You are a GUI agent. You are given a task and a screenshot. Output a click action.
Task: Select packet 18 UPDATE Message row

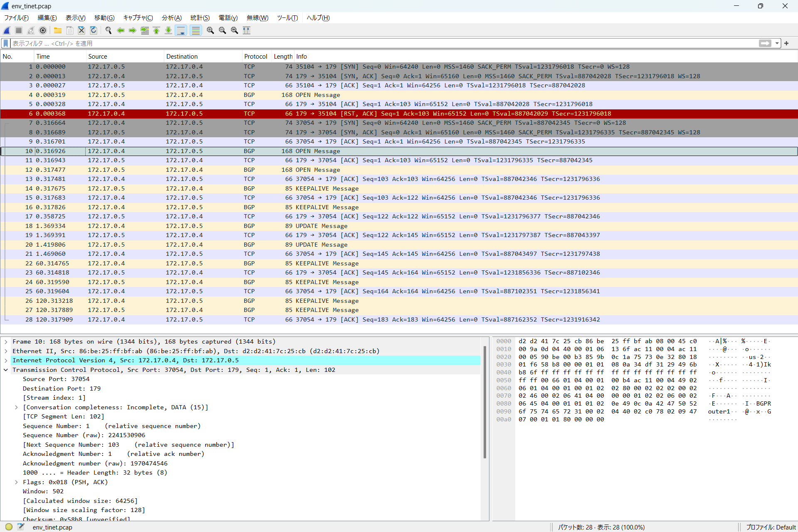point(399,226)
